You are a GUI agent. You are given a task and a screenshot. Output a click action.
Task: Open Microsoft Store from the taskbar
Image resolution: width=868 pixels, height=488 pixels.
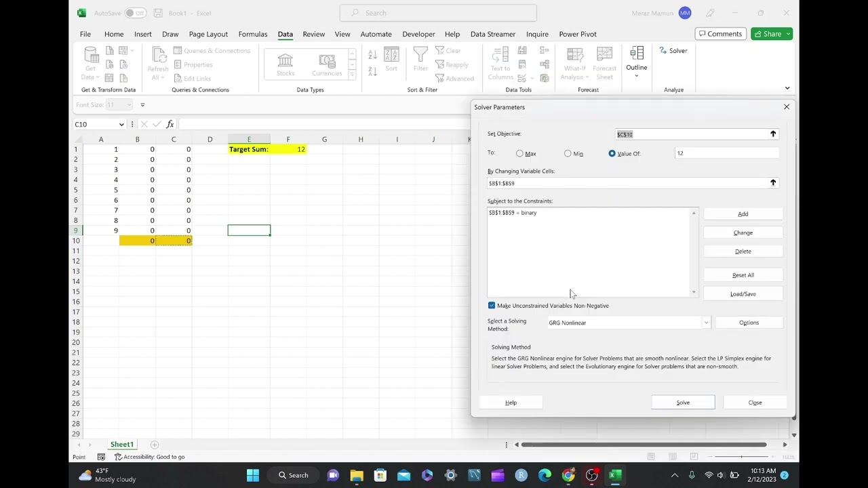tap(380, 475)
